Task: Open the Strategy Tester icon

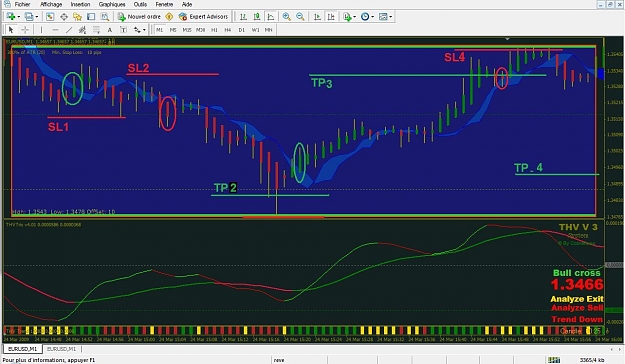Action: (105, 17)
